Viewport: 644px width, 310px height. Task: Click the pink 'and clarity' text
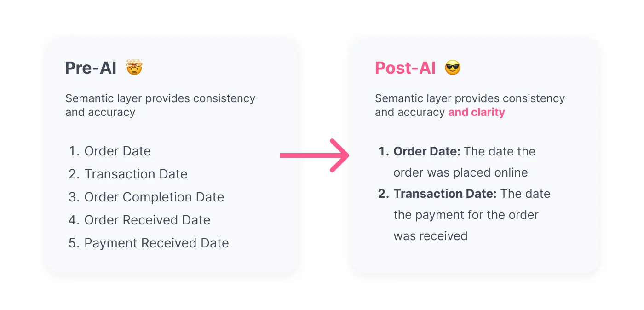[477, 112]
